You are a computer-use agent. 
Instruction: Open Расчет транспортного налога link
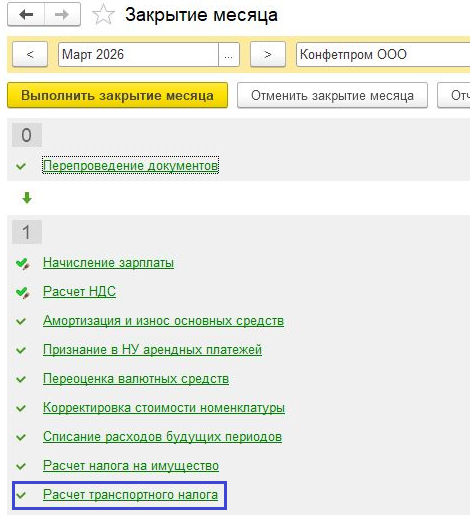click(130, 495)
